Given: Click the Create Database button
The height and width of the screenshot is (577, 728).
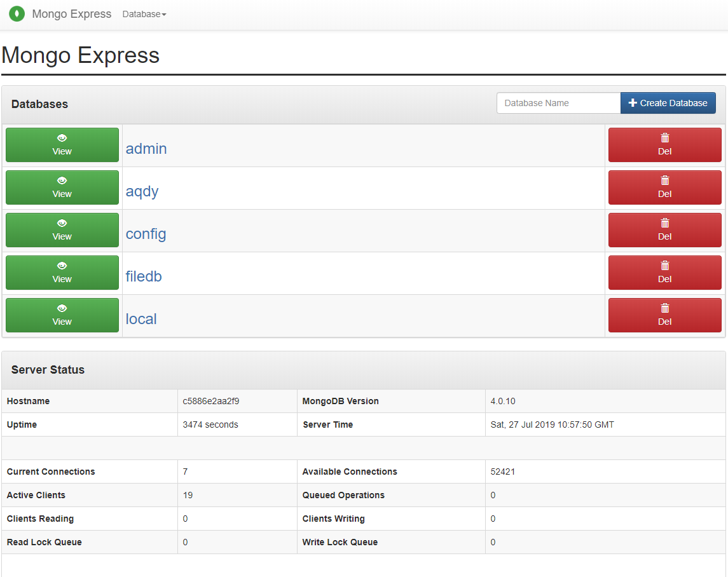Looking at the screenshot, I should 668,103.
